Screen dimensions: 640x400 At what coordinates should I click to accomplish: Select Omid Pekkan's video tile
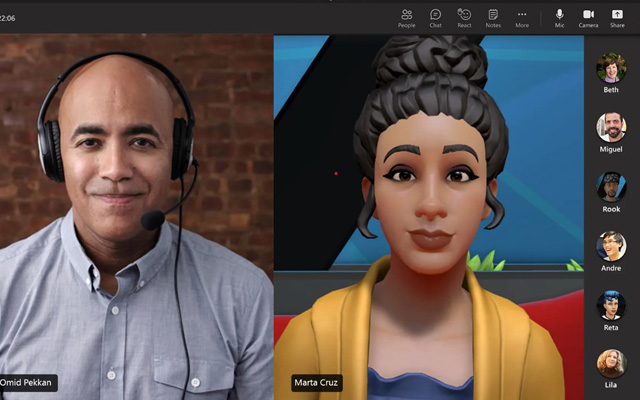click(x=136, y=210)
